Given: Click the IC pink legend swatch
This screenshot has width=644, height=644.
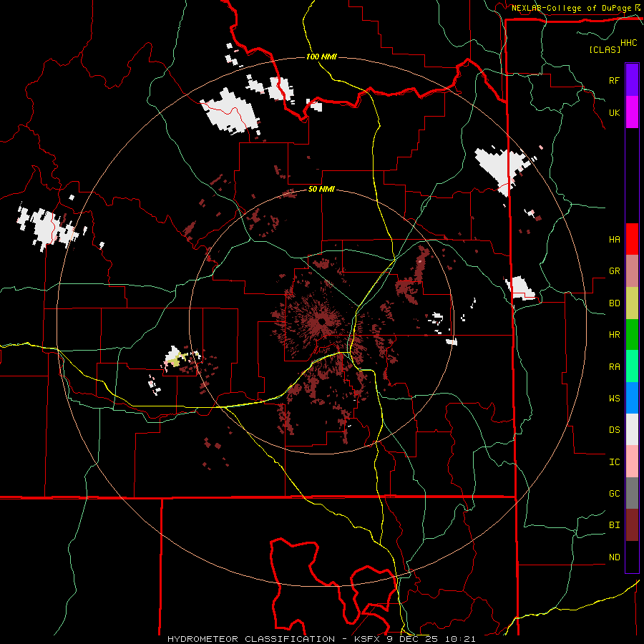Looking at the screenshot, I should point(632,462).
